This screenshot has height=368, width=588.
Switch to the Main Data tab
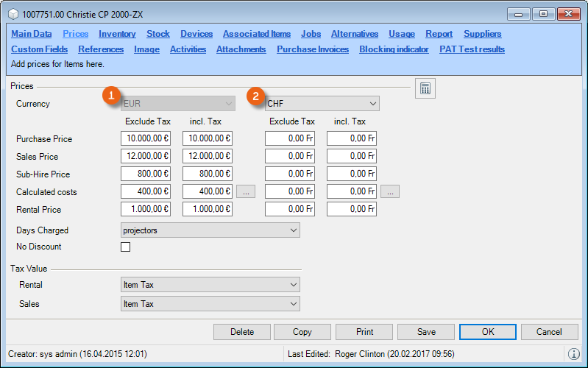[x=32, y=34]
